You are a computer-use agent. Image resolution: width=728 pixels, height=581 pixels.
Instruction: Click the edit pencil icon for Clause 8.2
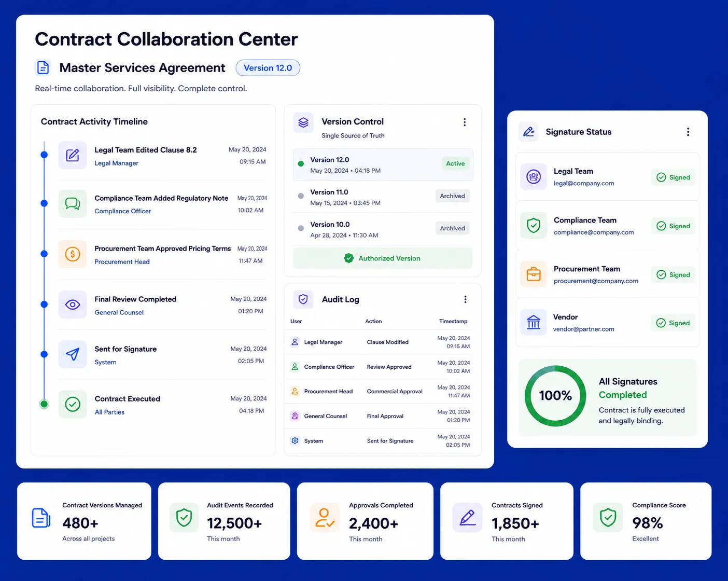pos(73,155)
